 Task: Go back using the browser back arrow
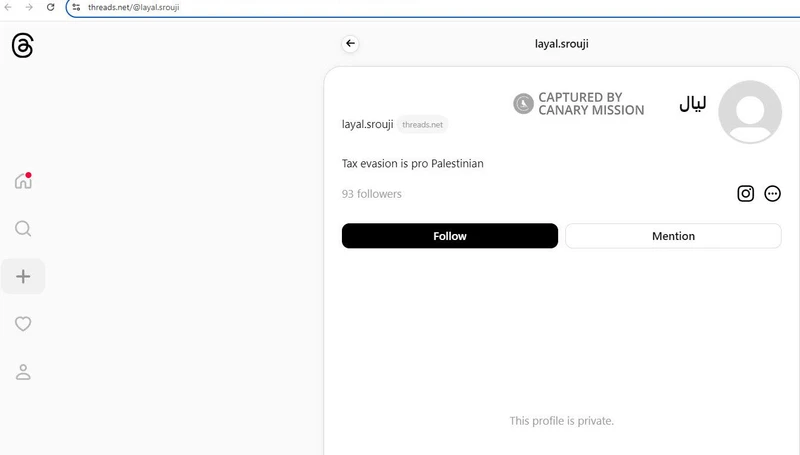pos(9,7)
